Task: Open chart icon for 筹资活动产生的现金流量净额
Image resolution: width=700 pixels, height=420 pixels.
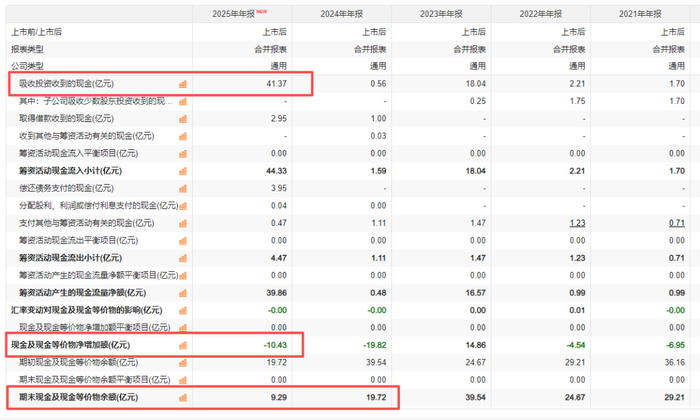Action: [183, 293]
